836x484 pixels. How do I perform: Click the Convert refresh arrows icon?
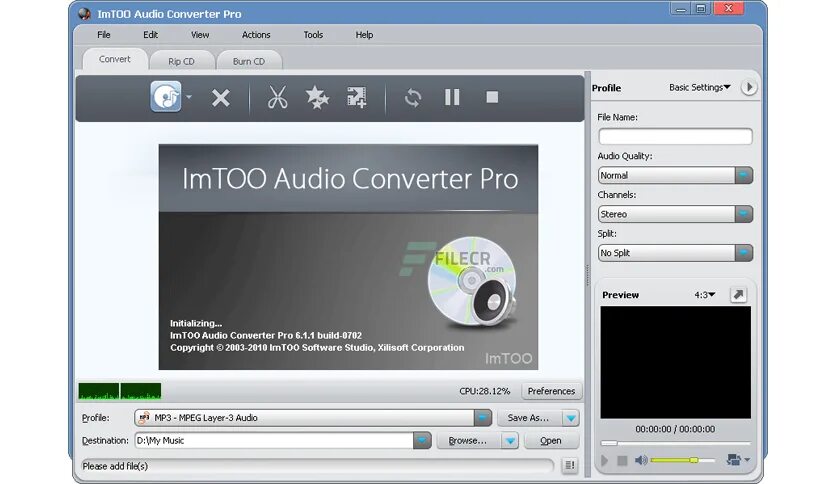[x=413, y=98]
